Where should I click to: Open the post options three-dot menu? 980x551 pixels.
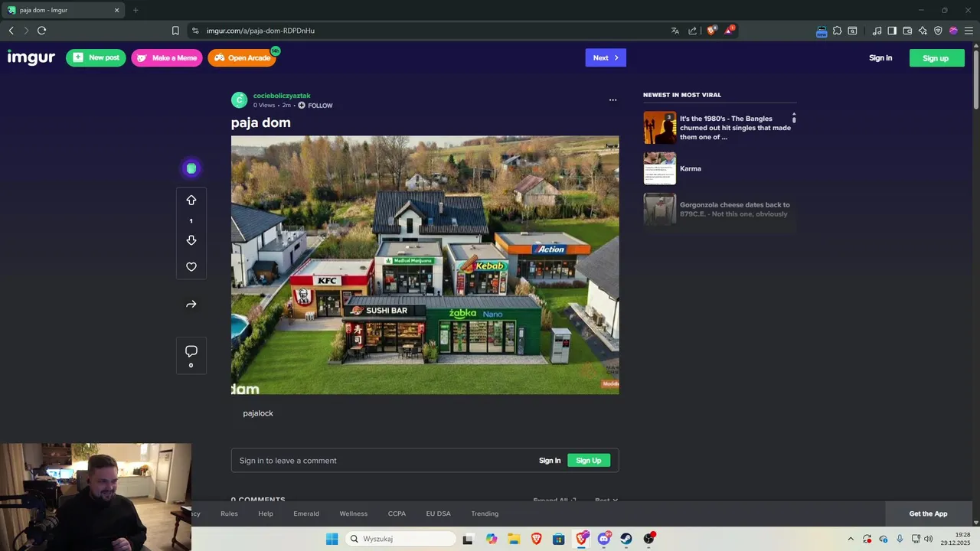[x=612, y=100]
